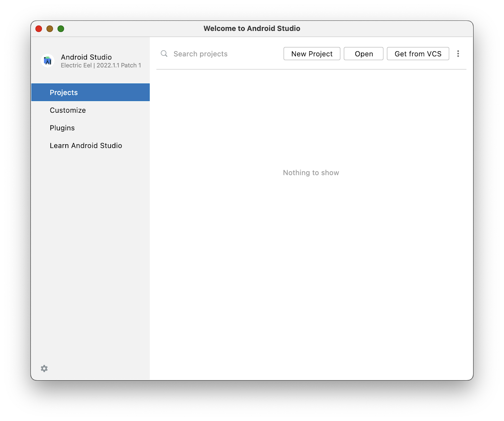The width and height of the screenshot is (504, 421).
Task: Select the Projects tab in sidebar
Action: click(90, 92)
